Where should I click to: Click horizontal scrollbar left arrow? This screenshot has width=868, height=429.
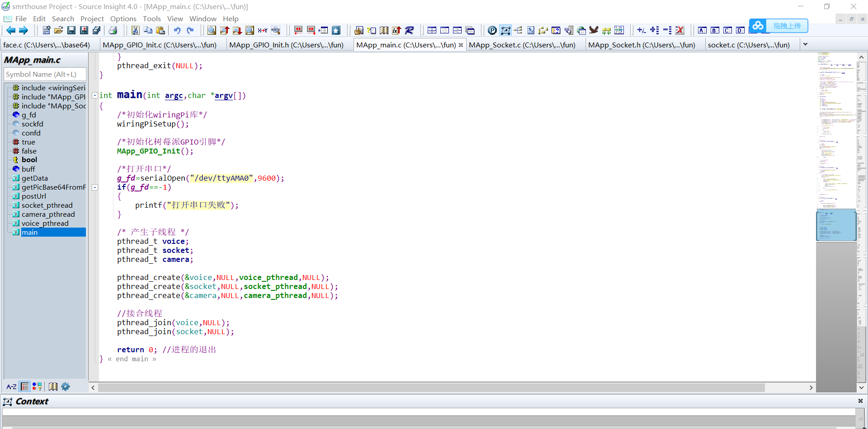coord(93,387)
